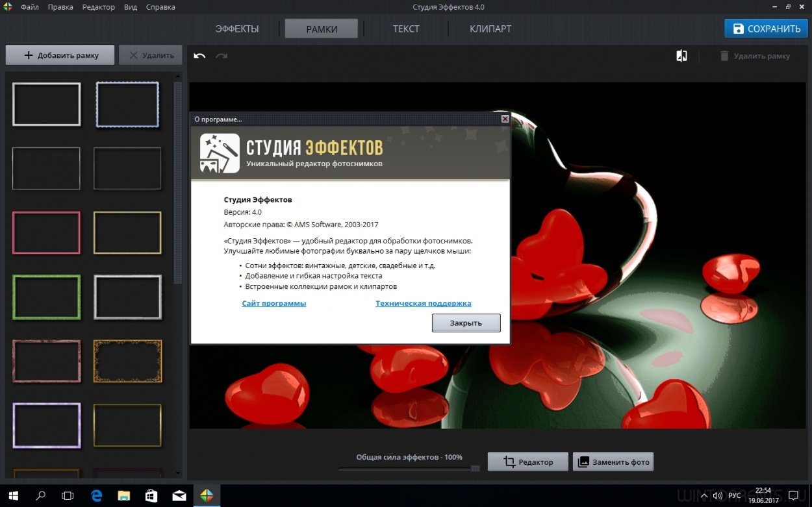Click the Task View taskbar icon
Image resolution: width=812 pixels, height=507 pixels.
click(x=68, y=496)
